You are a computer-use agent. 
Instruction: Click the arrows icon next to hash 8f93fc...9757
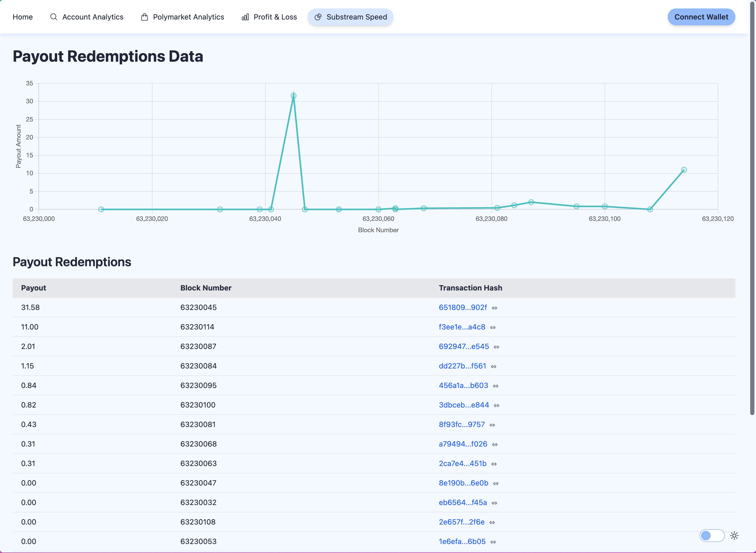pyautogui.click(x=492, y=425)
